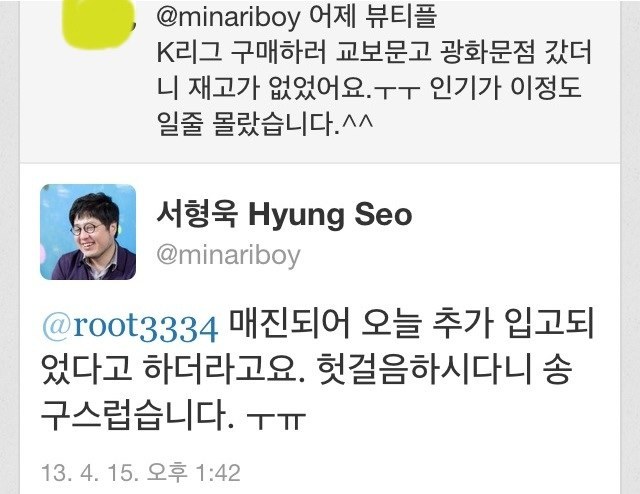This screenshot has width=640, height=494.
Task: Click the 구스럽습니다 text on the last tweet line
Action: (x=138, y=415)
